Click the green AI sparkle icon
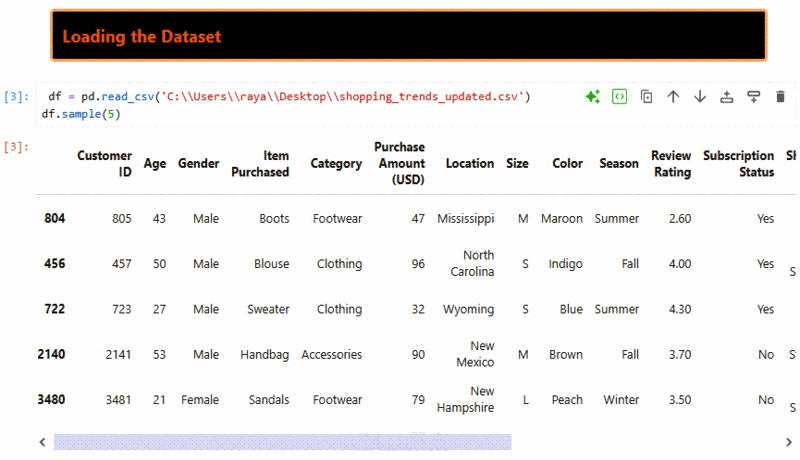The height and width of the screenshot is (460, 800). click(x=593, y=97)
